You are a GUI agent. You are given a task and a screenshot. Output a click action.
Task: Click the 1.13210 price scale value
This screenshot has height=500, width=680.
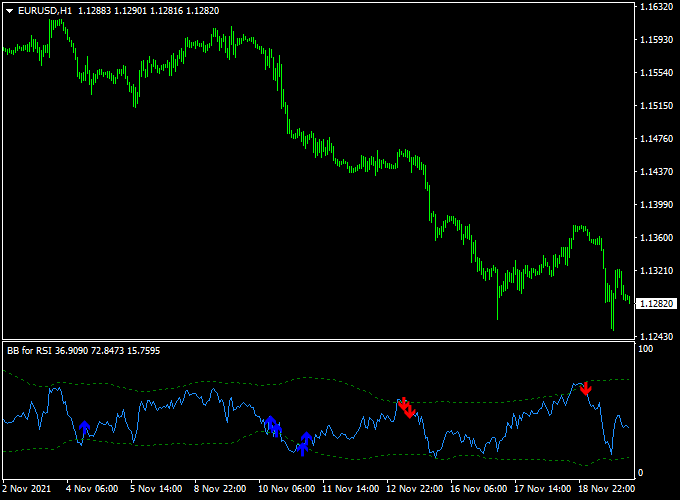pyautogui.click(x=657, y=270)
